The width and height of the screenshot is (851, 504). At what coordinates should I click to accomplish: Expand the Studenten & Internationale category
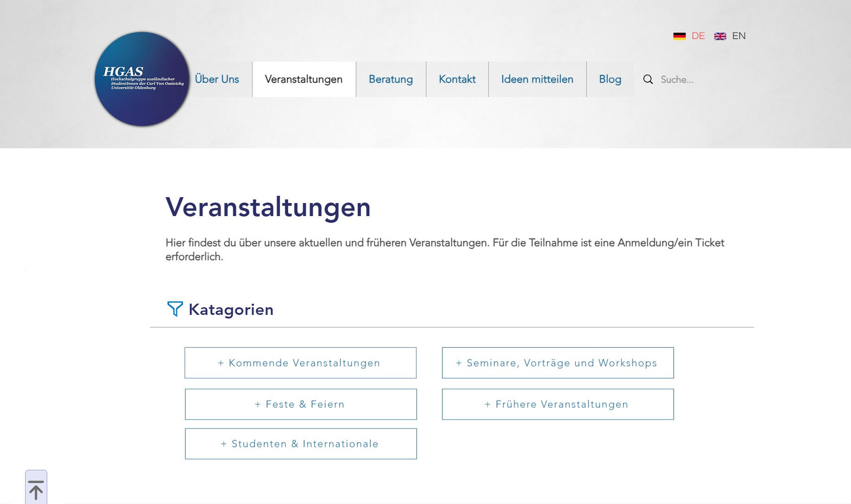click(x=301, y=443)
